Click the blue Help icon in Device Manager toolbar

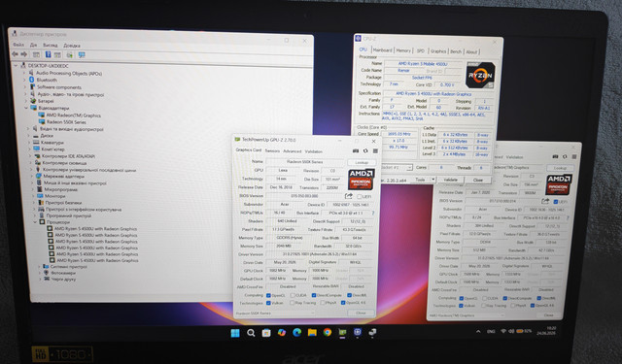[x=48, y=54]
